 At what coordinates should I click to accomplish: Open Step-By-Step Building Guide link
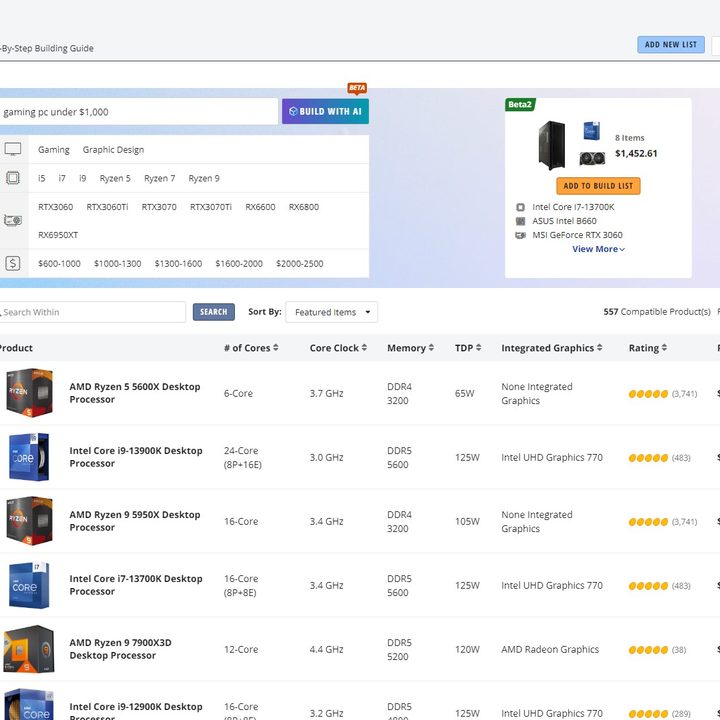pos(47,48)
